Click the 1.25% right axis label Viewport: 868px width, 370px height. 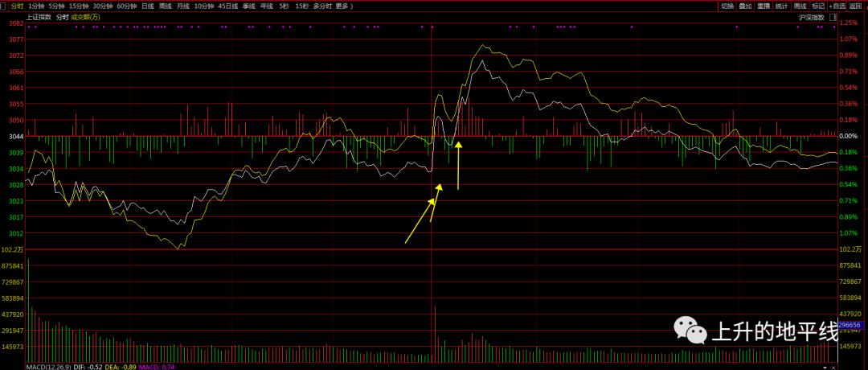848,23
